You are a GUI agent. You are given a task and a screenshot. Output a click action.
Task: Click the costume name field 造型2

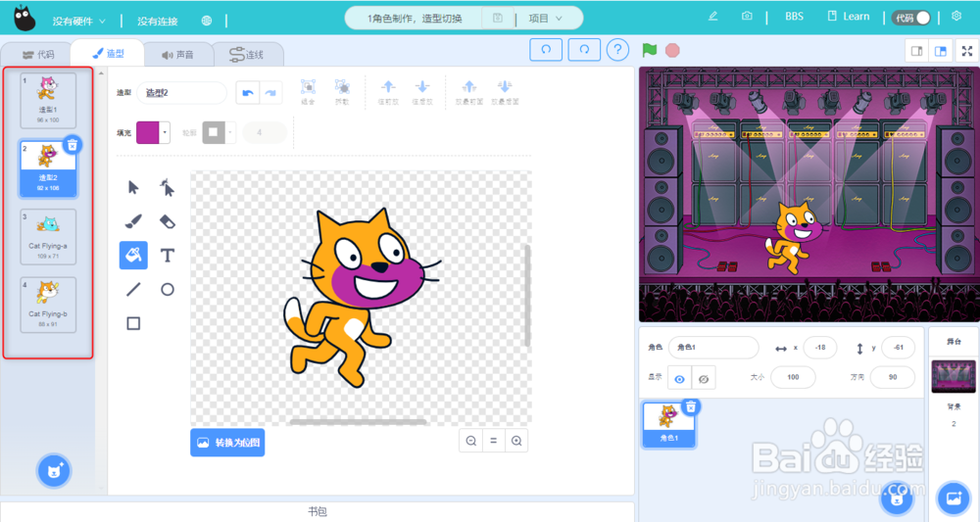182,93
